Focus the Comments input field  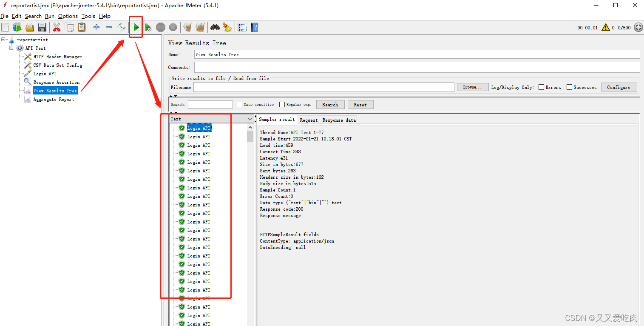(417, 67)
